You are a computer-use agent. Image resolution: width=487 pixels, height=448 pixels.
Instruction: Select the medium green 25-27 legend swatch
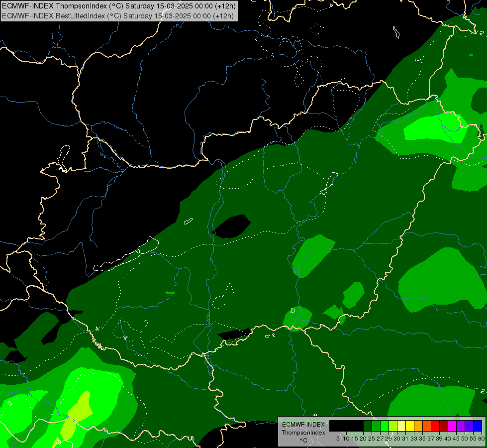376,426
